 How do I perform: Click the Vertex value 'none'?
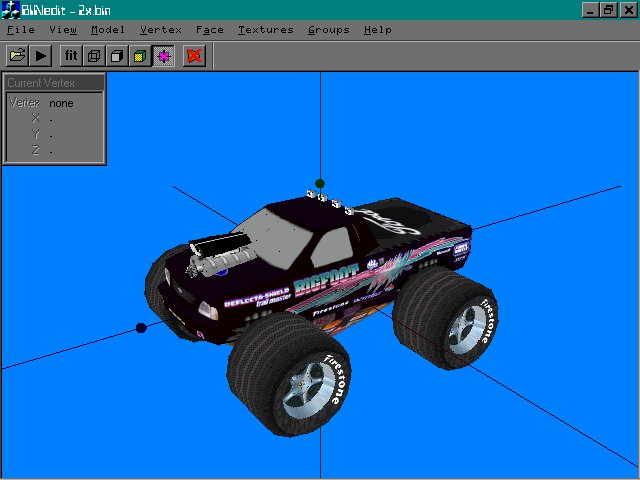pyautogui.click(x=61, y=103)
